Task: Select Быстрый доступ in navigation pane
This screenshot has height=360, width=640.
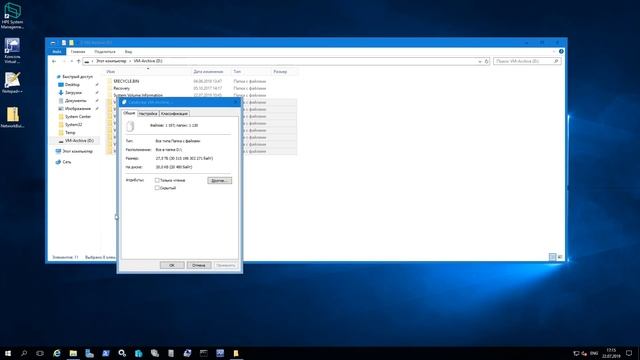Action: pos(77,77)
